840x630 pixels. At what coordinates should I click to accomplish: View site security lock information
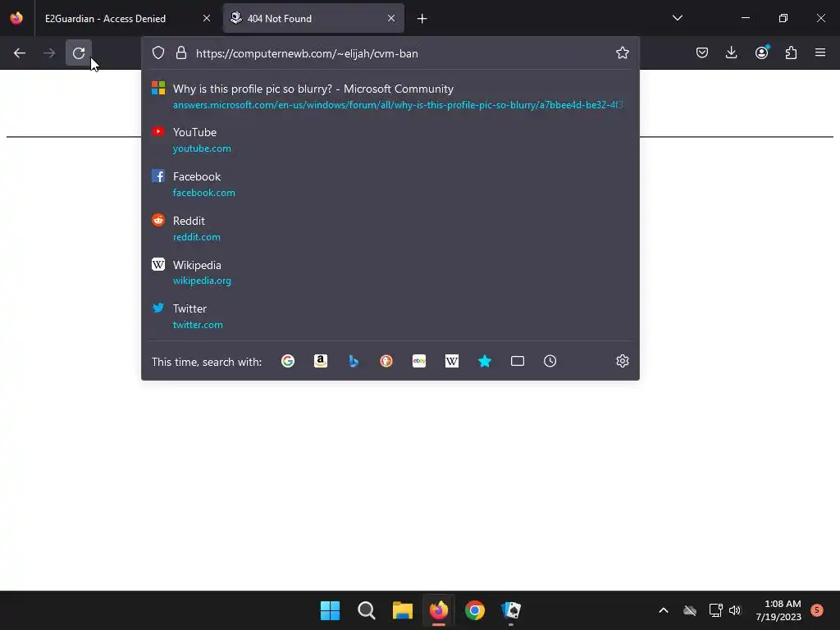click(181, 53)
